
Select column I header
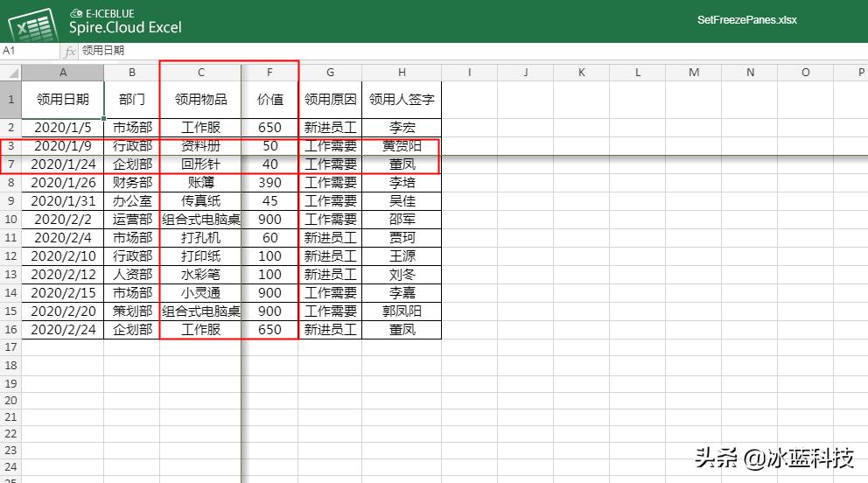coord(469,73)
